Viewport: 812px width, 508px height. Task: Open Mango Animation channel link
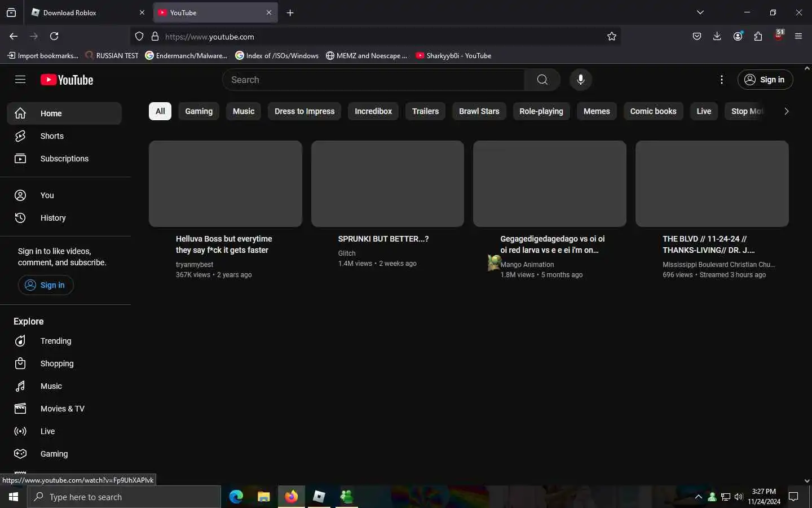527,264
